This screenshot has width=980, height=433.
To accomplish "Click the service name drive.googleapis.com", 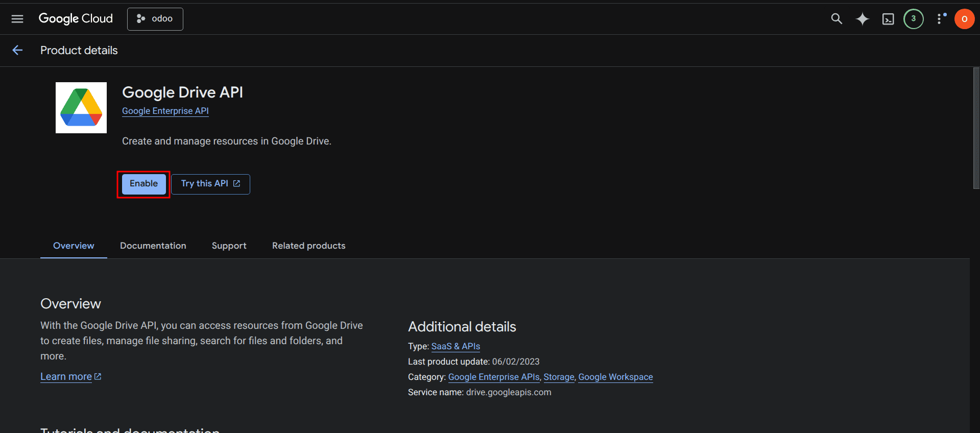I will [509, 392].
